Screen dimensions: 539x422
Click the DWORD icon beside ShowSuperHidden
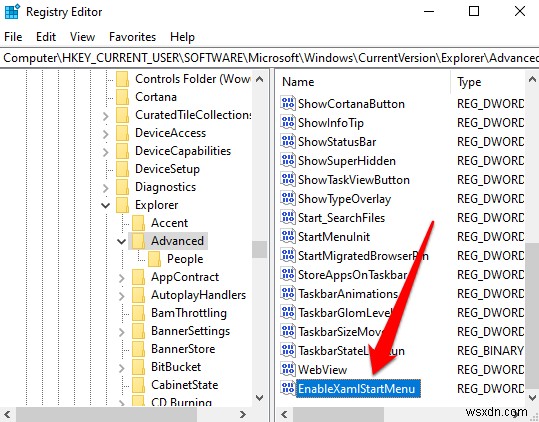[x=288, y=160]
